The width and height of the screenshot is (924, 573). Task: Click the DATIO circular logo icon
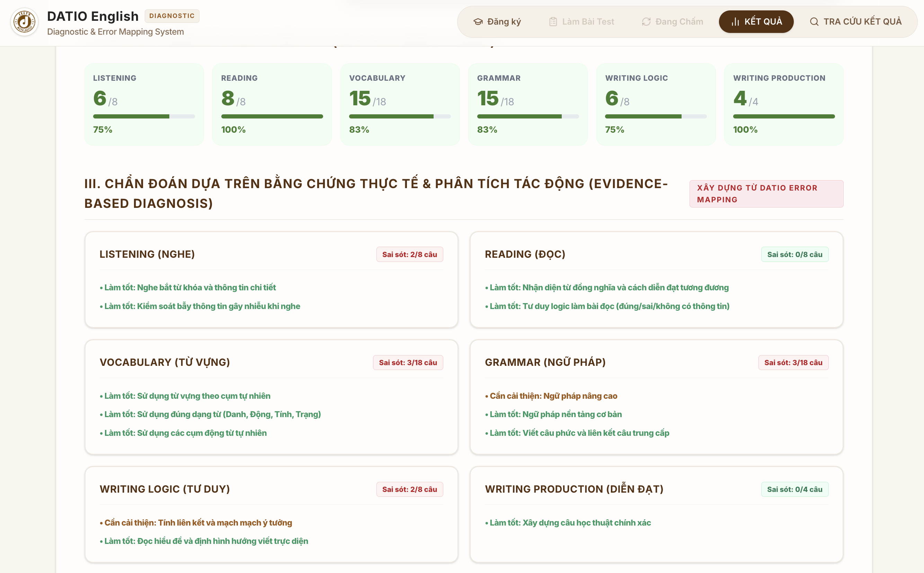[x=25, y=22]
